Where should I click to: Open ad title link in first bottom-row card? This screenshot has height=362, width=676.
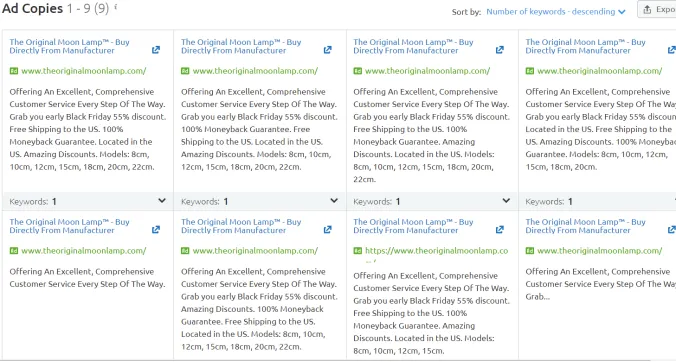pyautogui.click(x=69, y=226)
